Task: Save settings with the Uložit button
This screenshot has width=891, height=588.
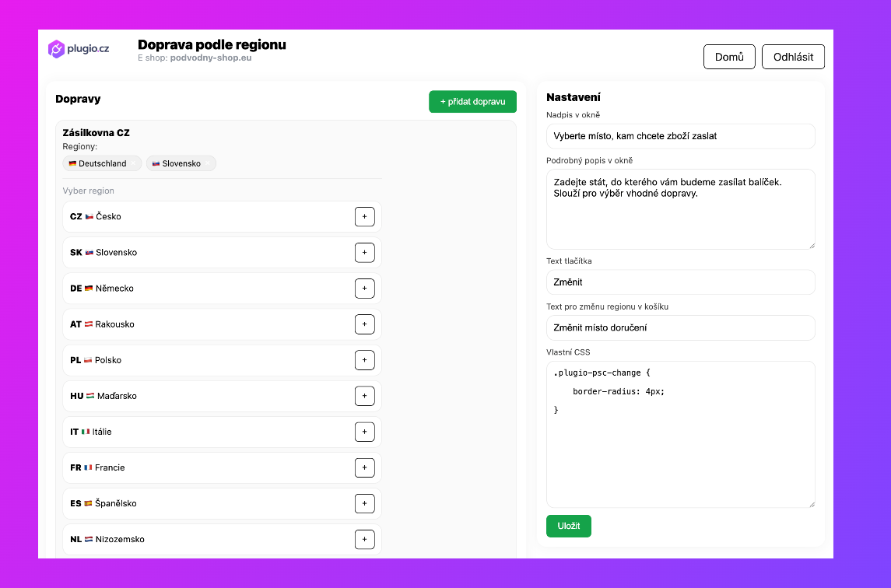Action: pos(568,526)
